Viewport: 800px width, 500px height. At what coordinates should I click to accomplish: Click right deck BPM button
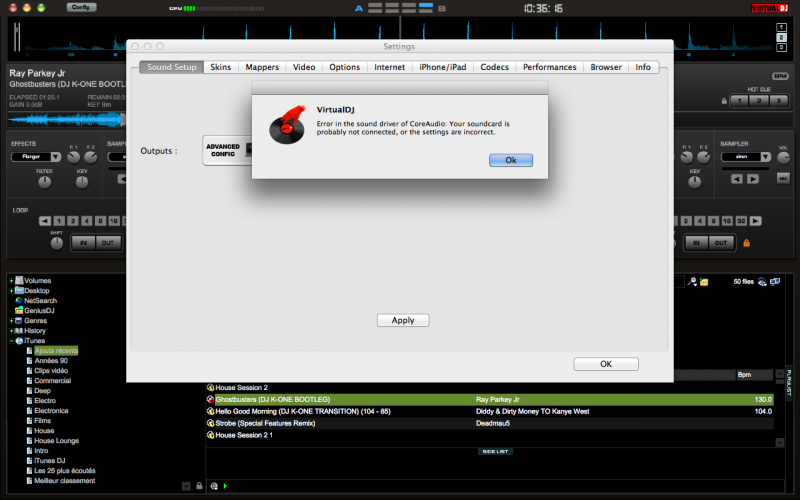(x=780, y=76)
